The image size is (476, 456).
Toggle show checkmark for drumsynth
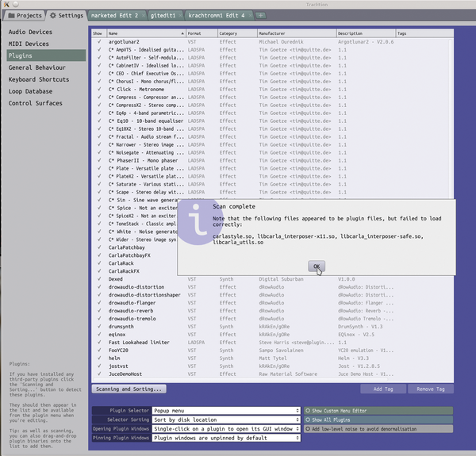99,327
